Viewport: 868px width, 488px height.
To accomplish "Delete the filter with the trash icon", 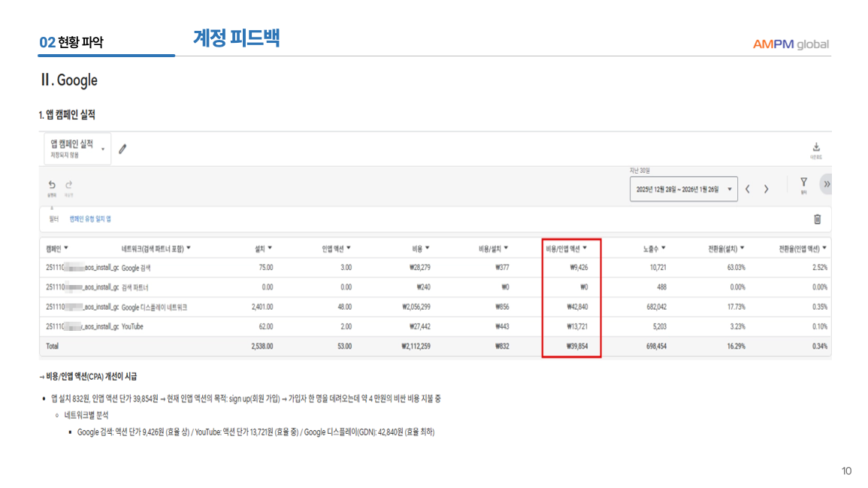I will click(817, 219).
